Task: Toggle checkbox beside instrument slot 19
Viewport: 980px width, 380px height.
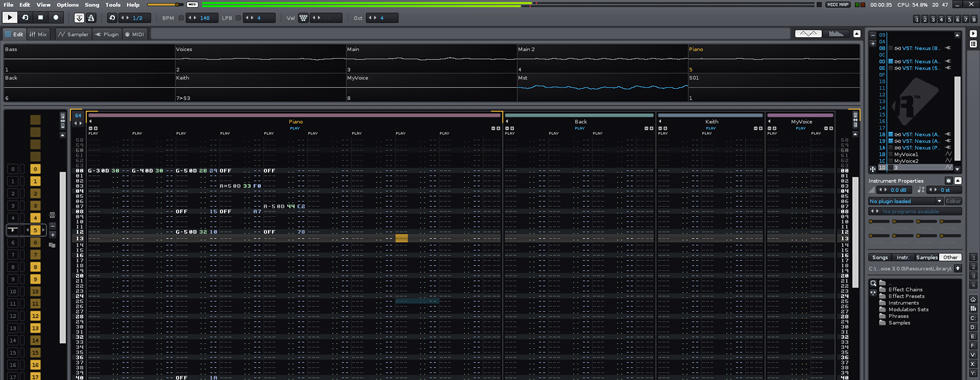Action: tap(891, 141)
